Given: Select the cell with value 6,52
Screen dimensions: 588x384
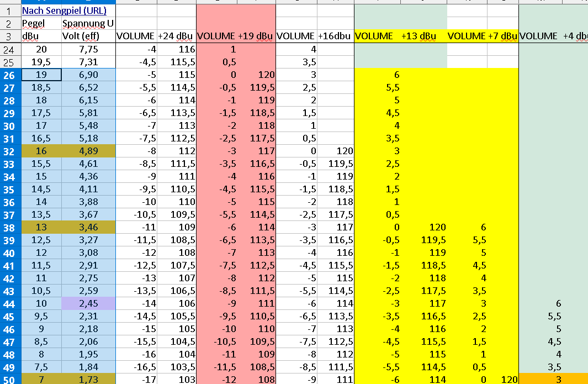Looking at the screenshot, I should pos(88,87).
